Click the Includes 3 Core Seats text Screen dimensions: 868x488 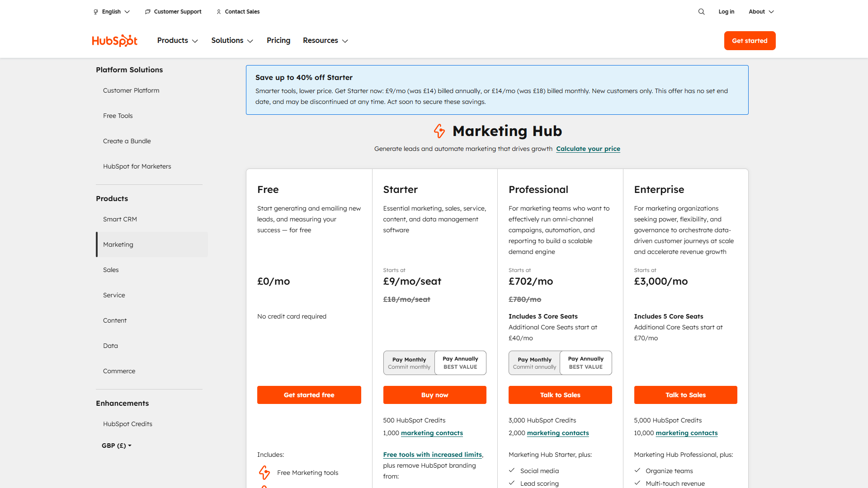pos(543,316)
